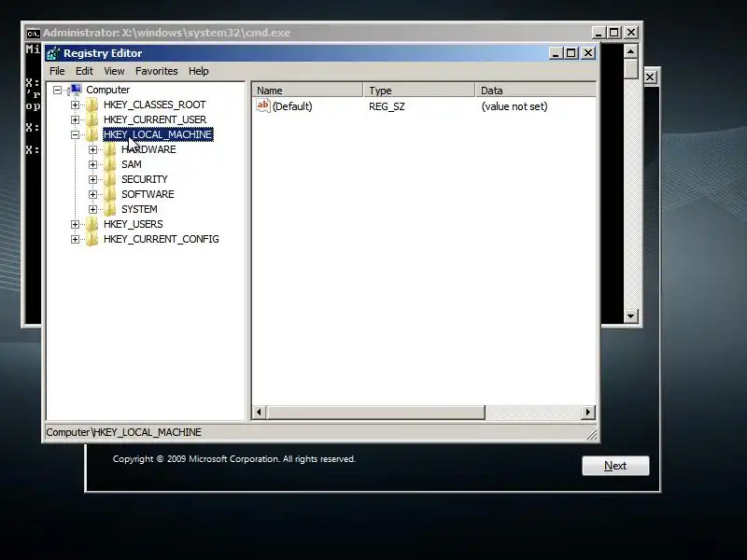Click the cmd window scroll up arrow
The image size is (747, 560).
pyautogui.click(x=631, y=51)
